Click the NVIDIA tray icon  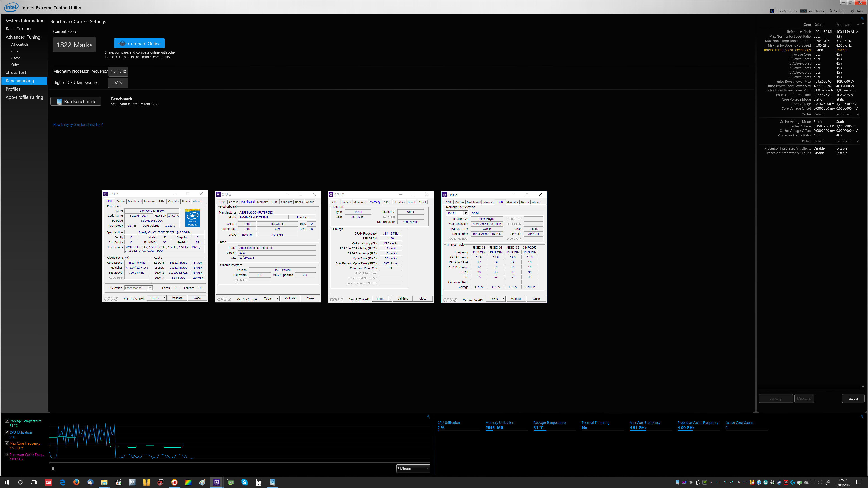coord(704,482)
